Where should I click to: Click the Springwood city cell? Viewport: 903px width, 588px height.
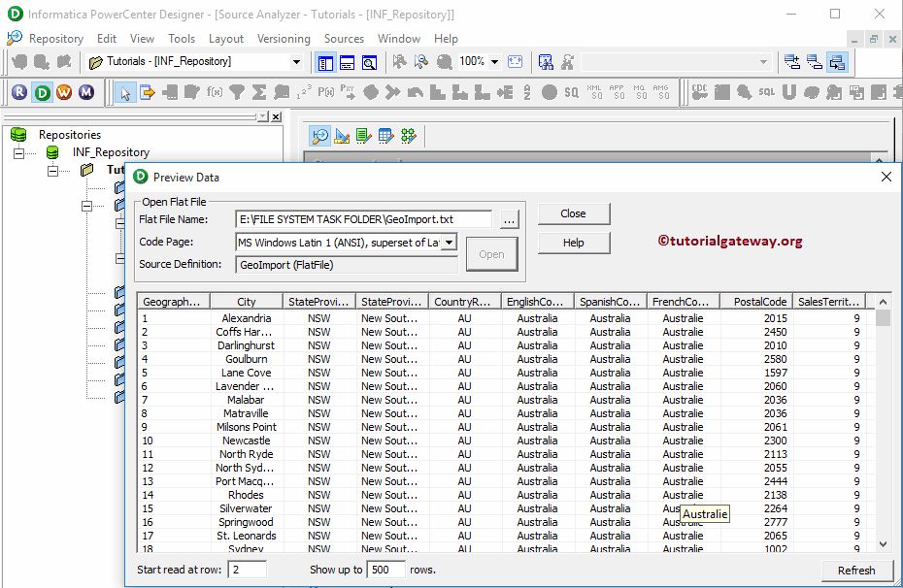click(x=247, y=522)
